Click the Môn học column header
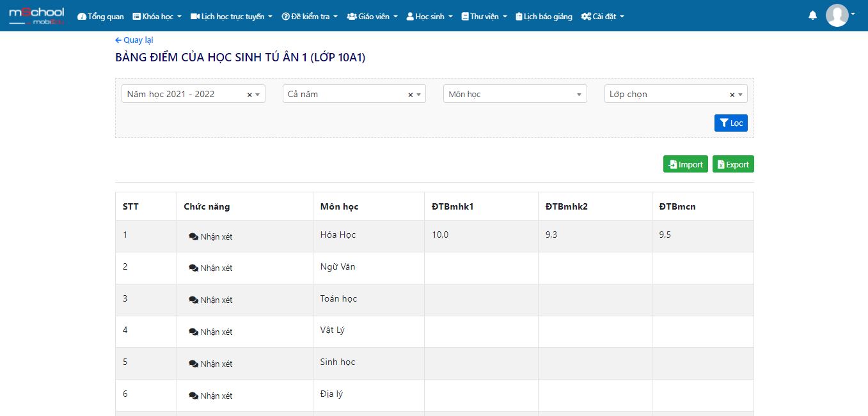This screenshot has height=416, width=868. coord(368,206)
